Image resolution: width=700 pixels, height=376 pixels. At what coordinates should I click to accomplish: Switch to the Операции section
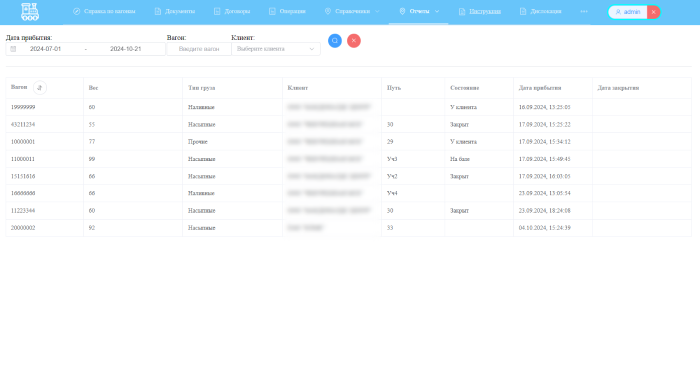[x=287, y=12]
